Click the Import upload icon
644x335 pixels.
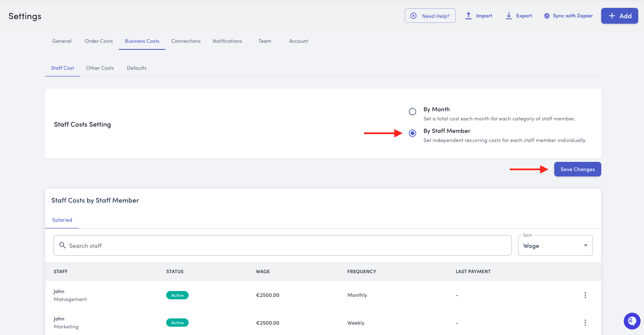pos(468,16)
